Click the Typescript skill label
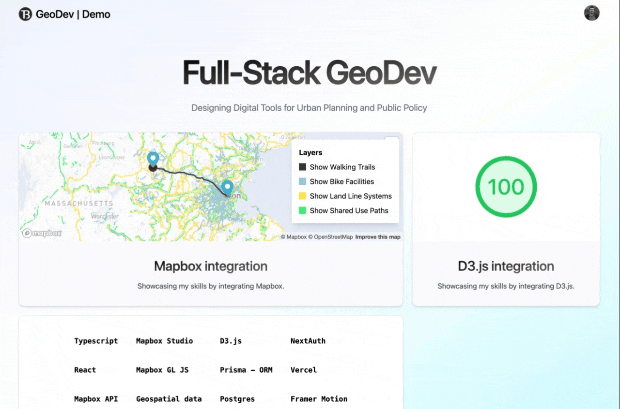Screen dimensions: 620x409 point(96,341)
